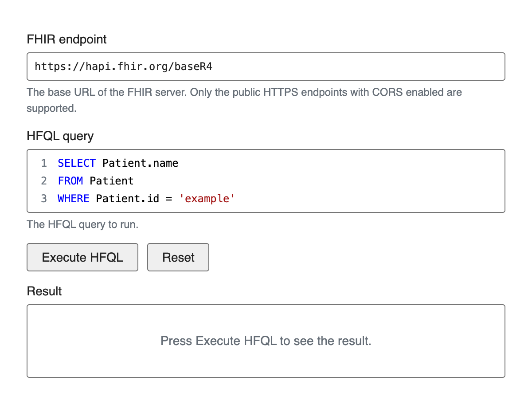Click line number 2 in the editor gutter

pyautogui.click(x=44, y=181)
